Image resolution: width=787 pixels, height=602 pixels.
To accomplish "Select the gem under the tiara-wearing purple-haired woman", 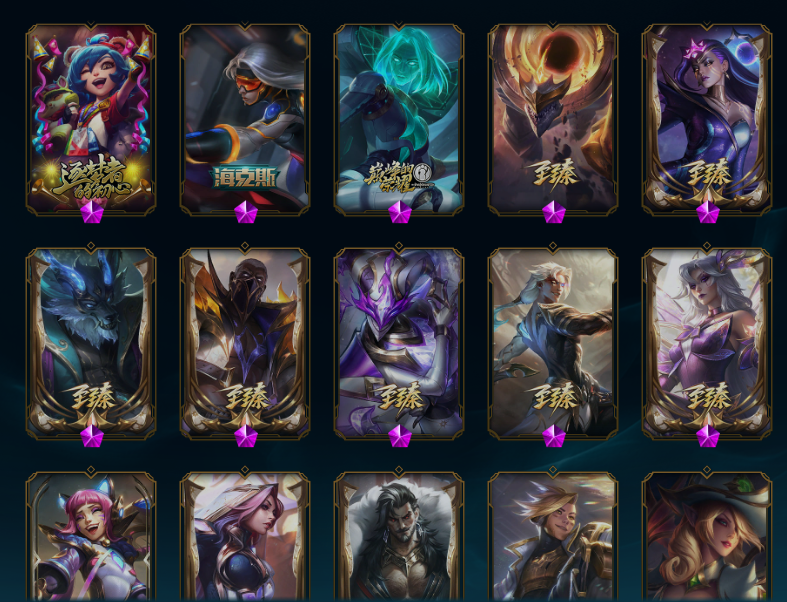I will pyautogui.click(x=708, y=212).
